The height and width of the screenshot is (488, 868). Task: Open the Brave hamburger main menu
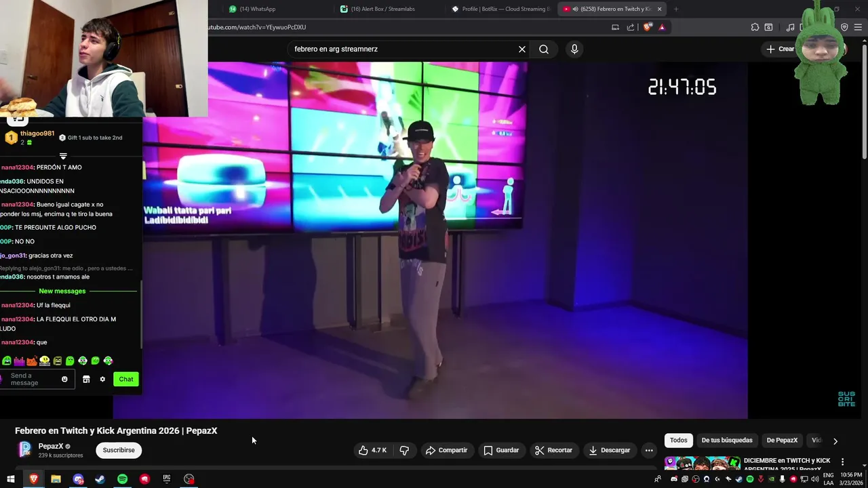click(x=859, y=27)
